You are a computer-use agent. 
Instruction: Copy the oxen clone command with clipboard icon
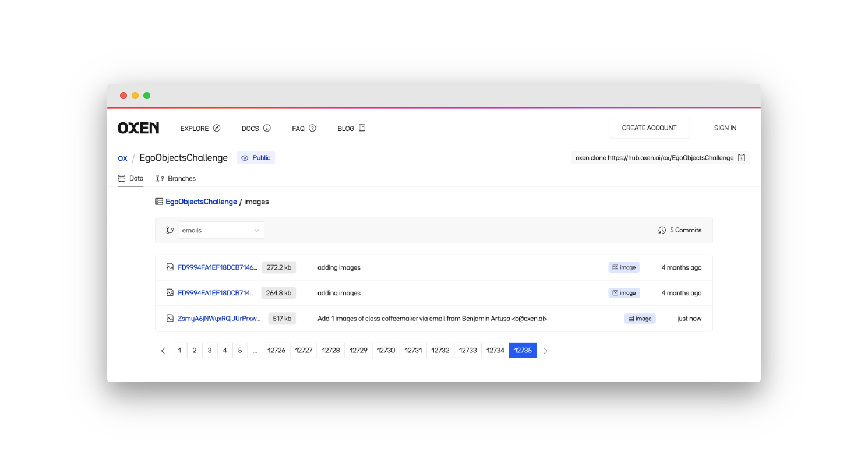pos(742,158)
